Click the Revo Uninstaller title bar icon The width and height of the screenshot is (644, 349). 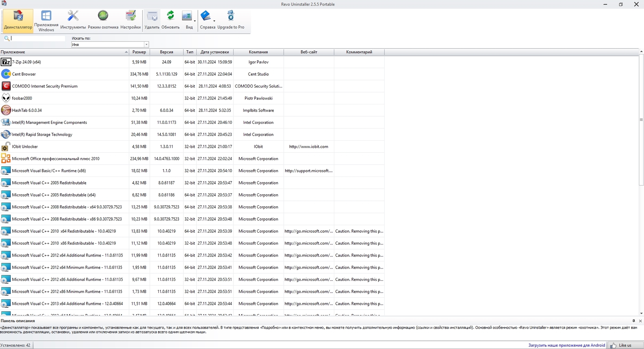4,4
